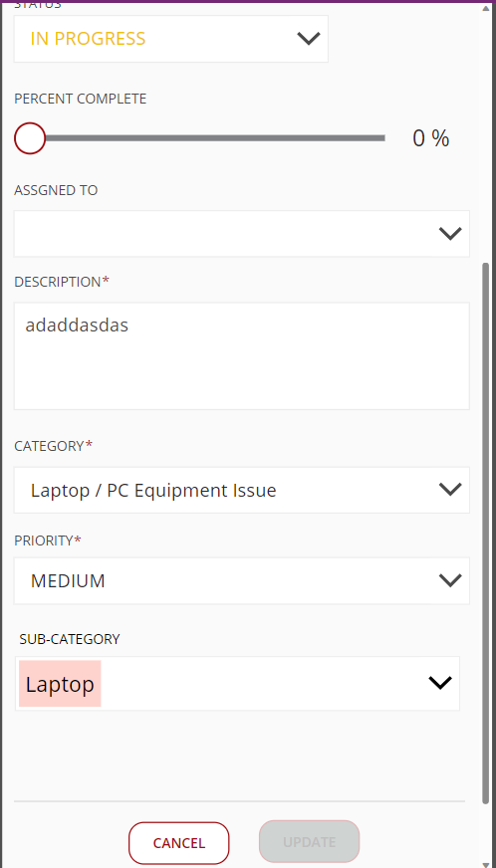496x868 pixels.
Task: Click the chevron arrow in the Category field
Action: pos(450,490)
